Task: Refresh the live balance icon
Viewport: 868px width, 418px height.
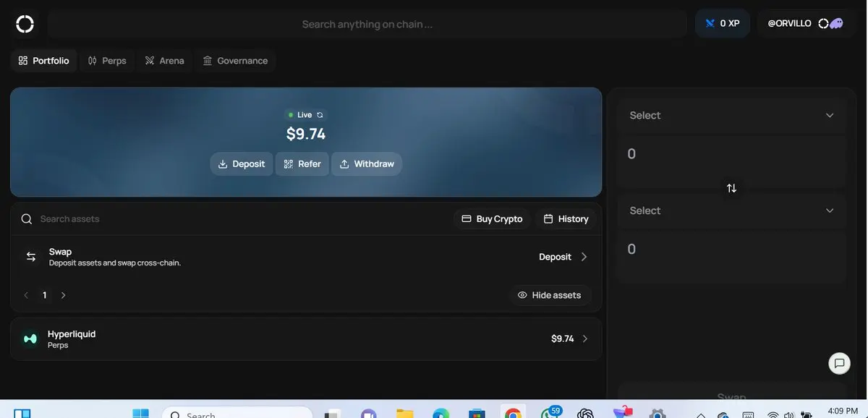Action: click(x=320, y=115)
